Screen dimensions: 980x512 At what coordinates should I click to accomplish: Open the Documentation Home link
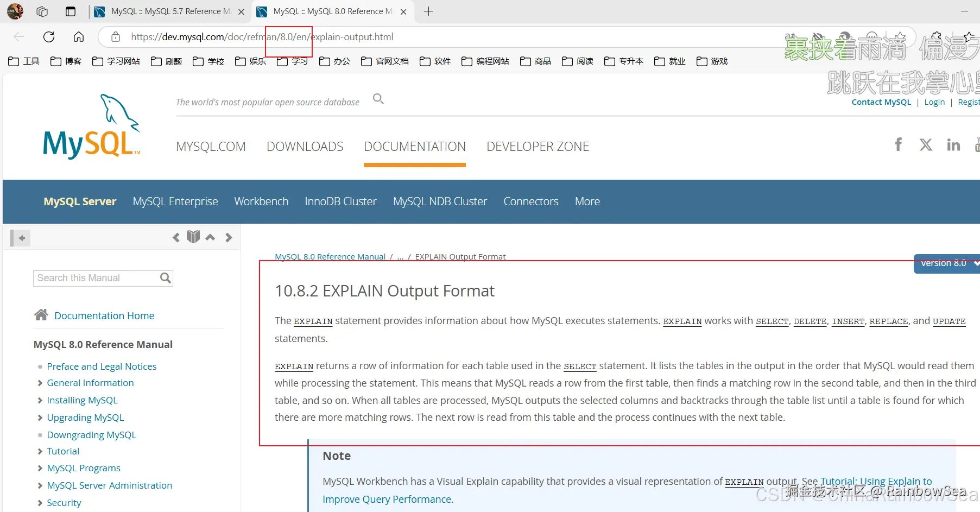pyautogui.click(x=104, y=316)
